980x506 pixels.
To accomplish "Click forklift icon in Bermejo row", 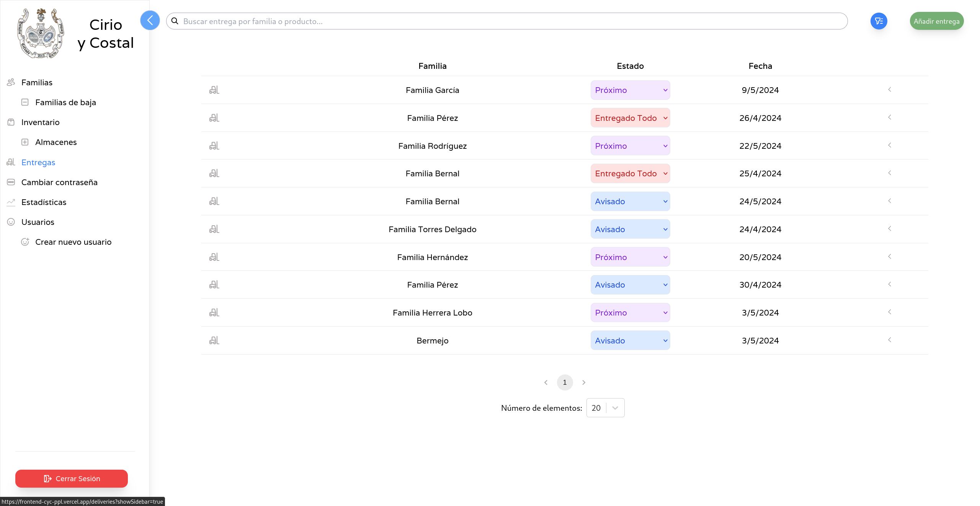I will [214, 340].
